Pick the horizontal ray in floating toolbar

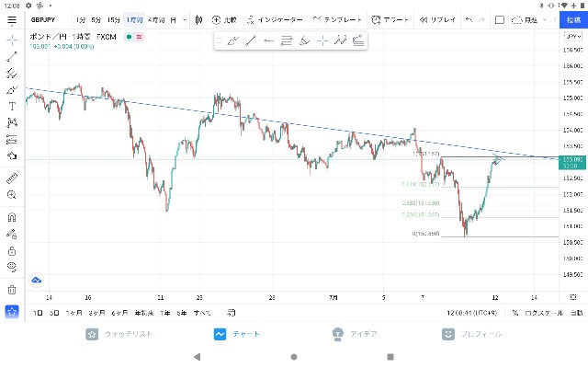tap(268, 40)
